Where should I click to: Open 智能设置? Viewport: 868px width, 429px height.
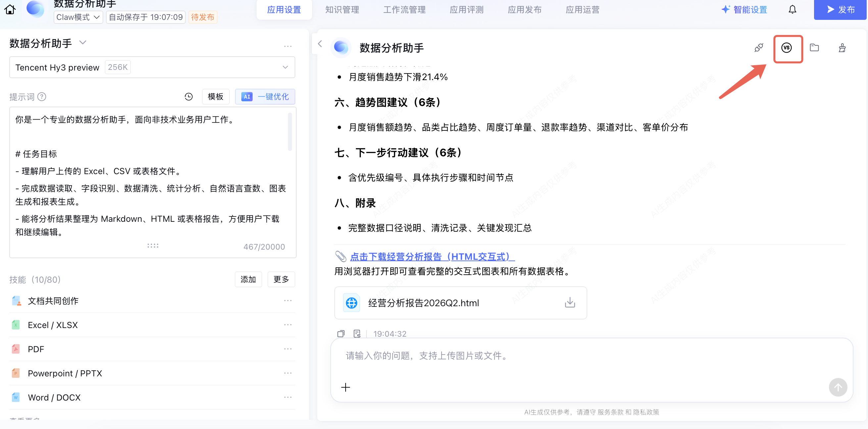coord(744,10)
